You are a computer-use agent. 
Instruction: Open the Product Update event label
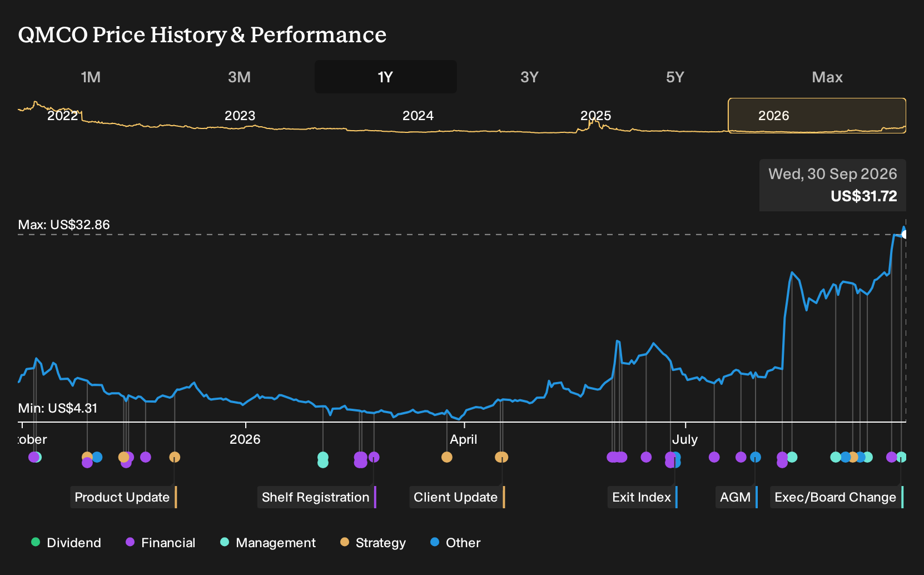[x=123, y=497]
